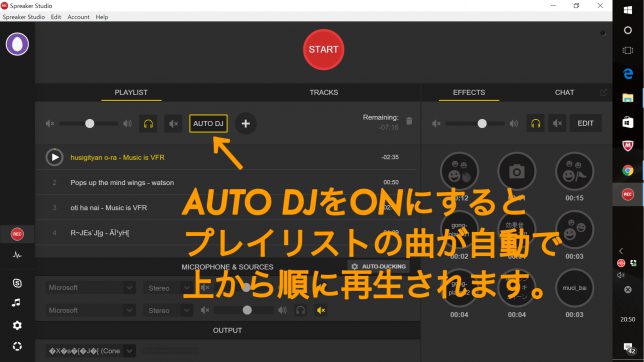Open the OUTPUT device dropdown
The width and height of the screenshot is (644, 362).
(x=90, y=351)
